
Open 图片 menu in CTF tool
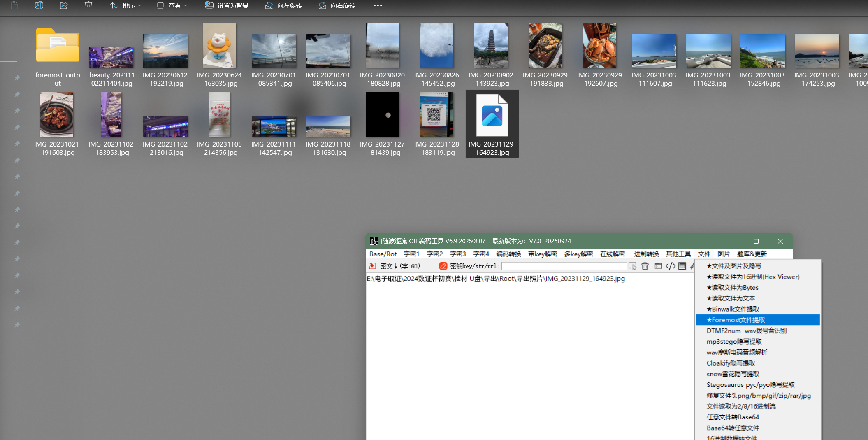coord(724,254)
